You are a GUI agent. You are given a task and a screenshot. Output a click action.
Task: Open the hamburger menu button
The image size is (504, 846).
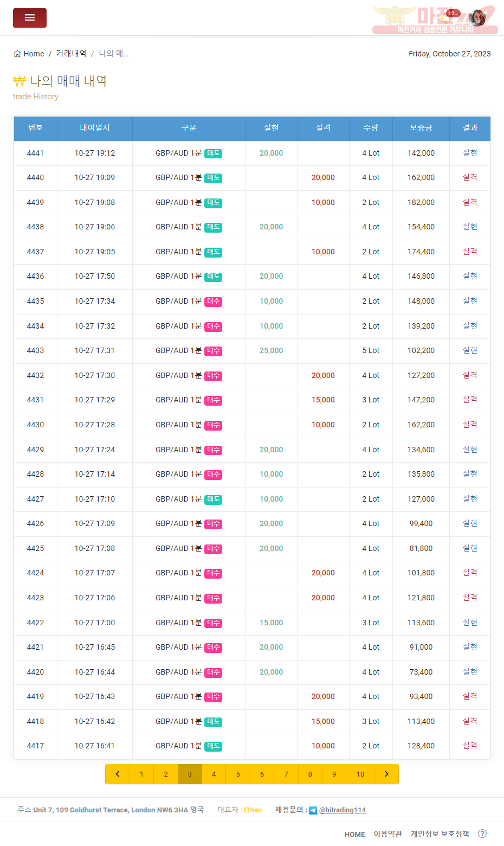[x=30, y=18]
